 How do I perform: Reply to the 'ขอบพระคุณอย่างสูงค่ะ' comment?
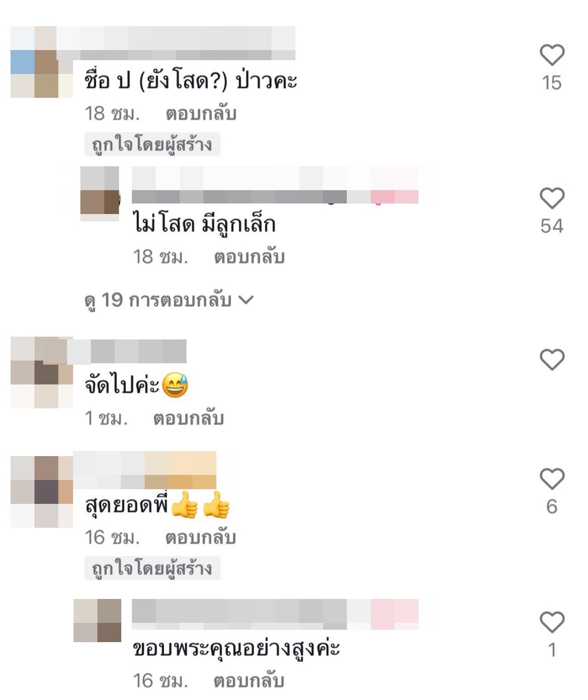click(x=249, y=681)
